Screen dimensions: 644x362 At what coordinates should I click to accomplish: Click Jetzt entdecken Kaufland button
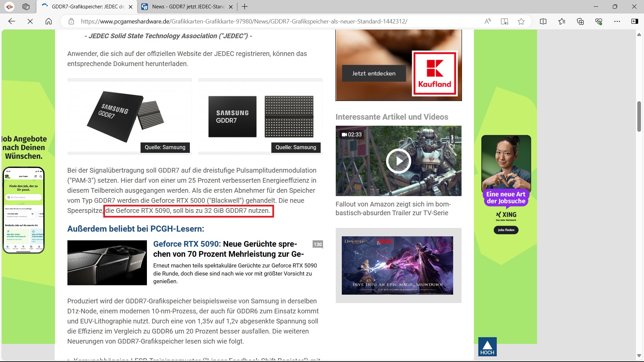[374, 73]
